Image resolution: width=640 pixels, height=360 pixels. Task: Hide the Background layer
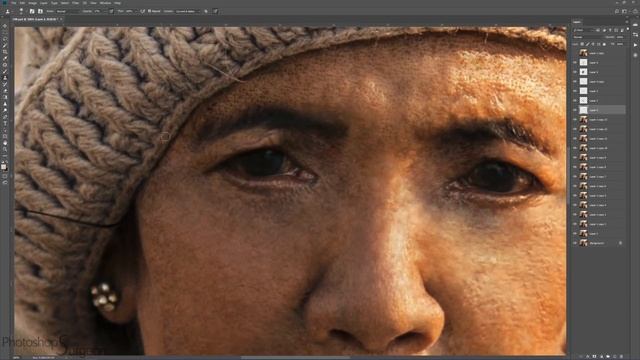[x=575, y=243]
